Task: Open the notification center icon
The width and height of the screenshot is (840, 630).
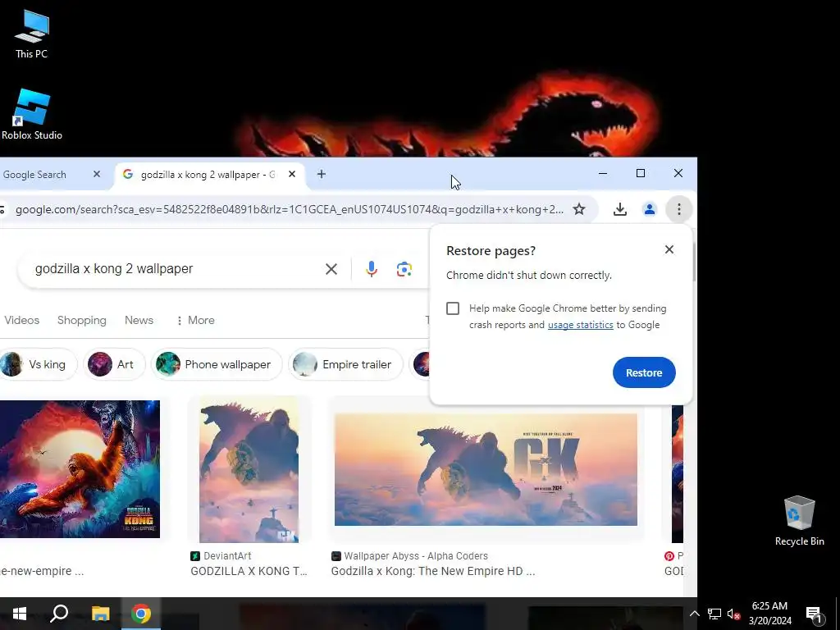Action: click(x=815, y=615)
